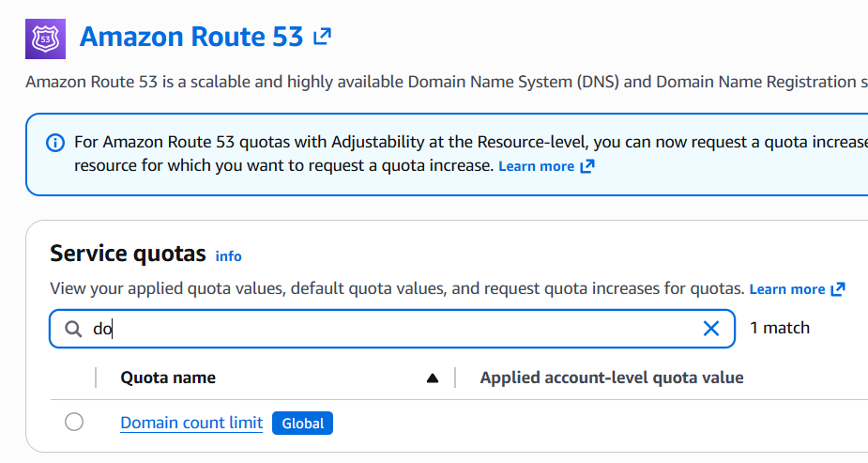Click external icon after Service quotas Learn more

(838, 289)
